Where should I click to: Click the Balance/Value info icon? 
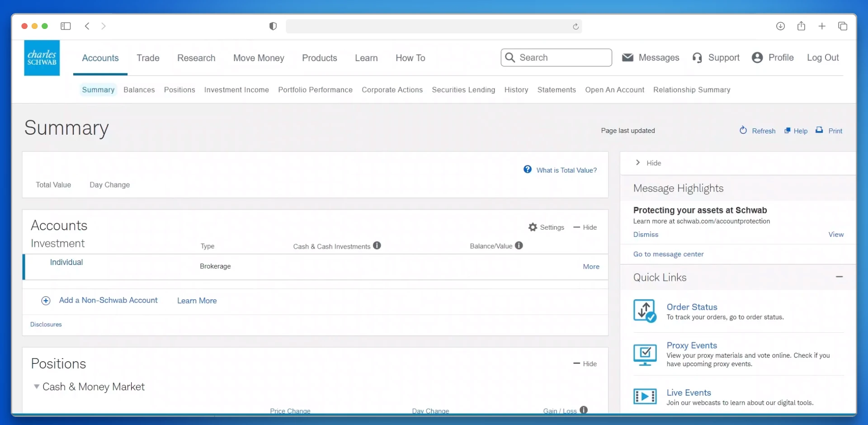[x=519, y=246]
